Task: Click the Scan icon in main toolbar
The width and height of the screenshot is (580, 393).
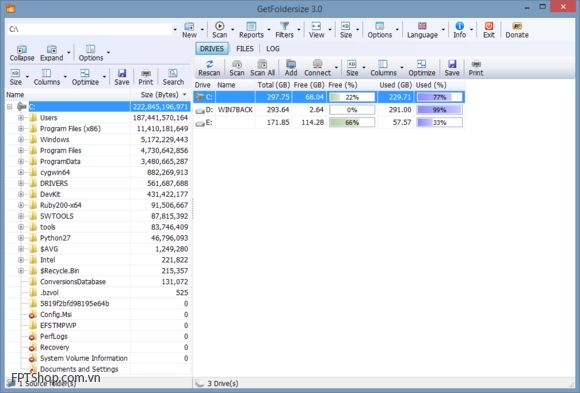Action: point(219,26)
